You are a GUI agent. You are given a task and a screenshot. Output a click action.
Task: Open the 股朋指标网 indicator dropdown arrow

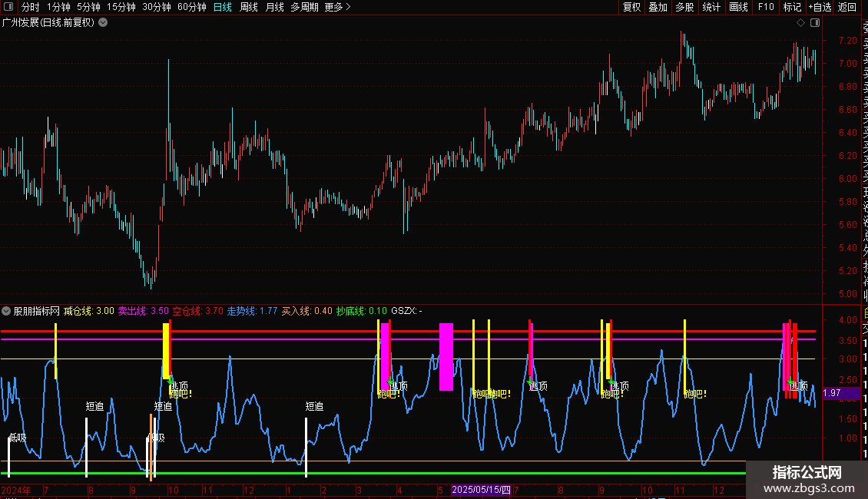pyautogui.click(x=6, y=311)
